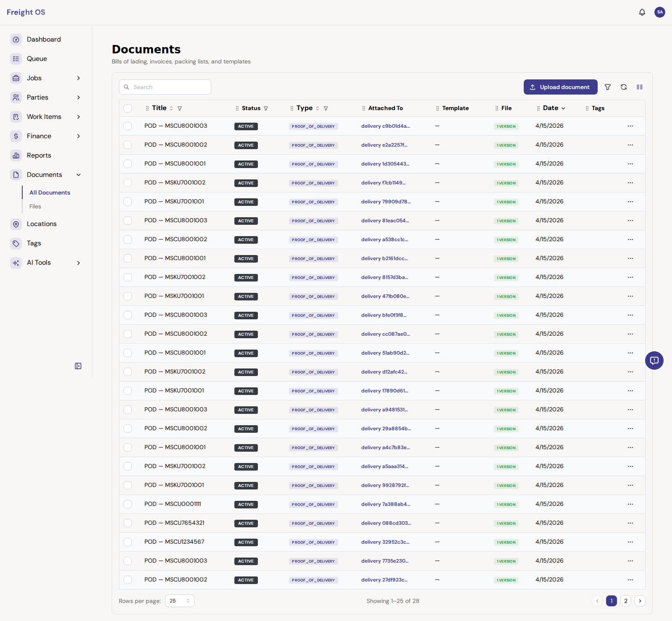Click the Date column sort control
672x621 pixels.
pos(563,108)
